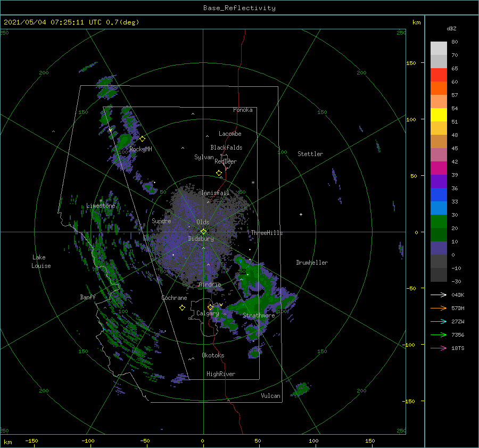Screen dimensions: 479x448
Task: Click the ThreeHills town label
Action: tap(267, 233)
